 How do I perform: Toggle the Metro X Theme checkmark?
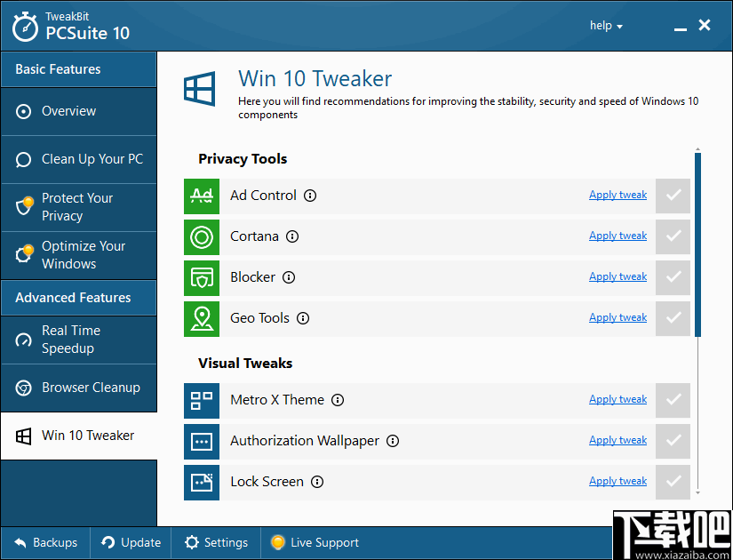pos(673,400)
